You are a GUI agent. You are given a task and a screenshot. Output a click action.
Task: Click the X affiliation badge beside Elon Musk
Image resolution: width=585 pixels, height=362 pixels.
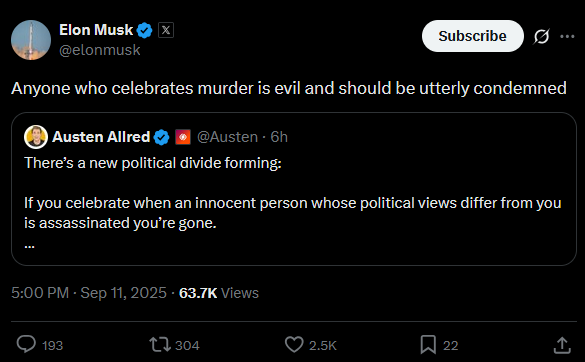[x=166, y=30]
